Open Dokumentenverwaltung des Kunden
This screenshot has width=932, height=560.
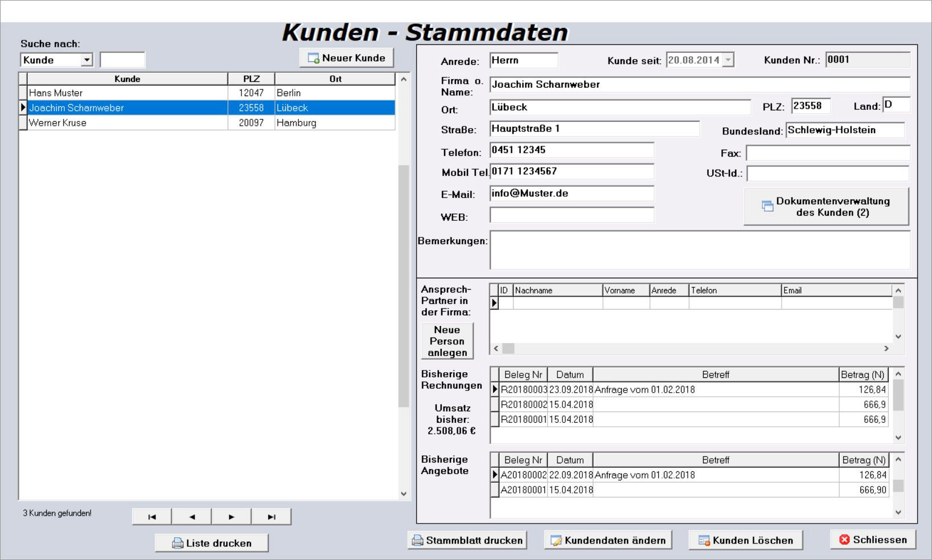pyautogui.click(x=826, y=207)
